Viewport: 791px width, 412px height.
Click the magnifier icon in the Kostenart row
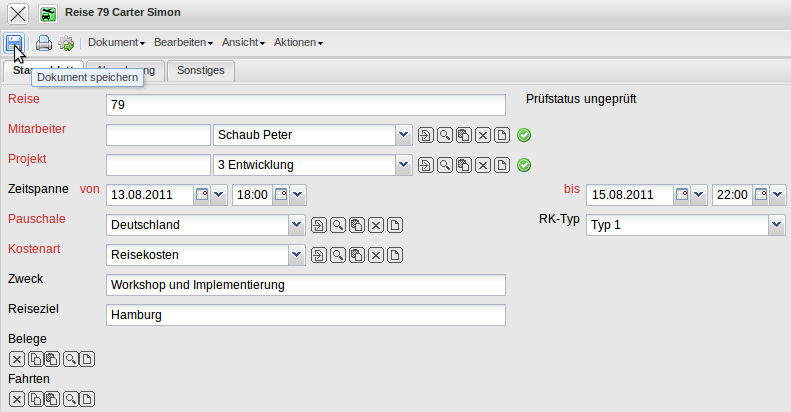[338, 256]
